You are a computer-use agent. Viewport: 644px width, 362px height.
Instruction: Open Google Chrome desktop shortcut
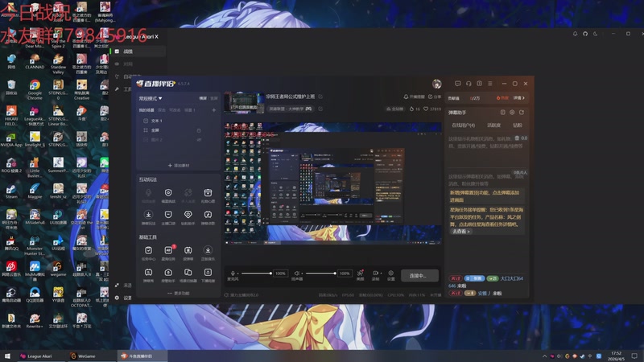[35, 90]
